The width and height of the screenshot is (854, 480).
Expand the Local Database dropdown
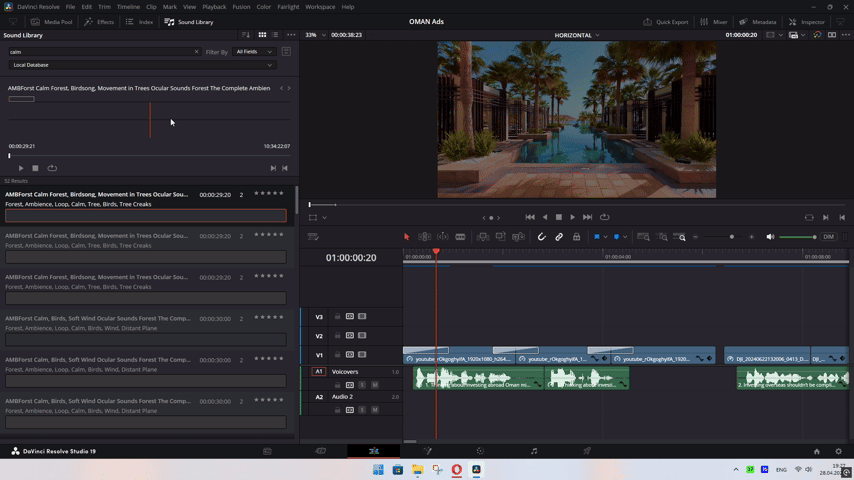pyautogui.click(x=143, y=65)
